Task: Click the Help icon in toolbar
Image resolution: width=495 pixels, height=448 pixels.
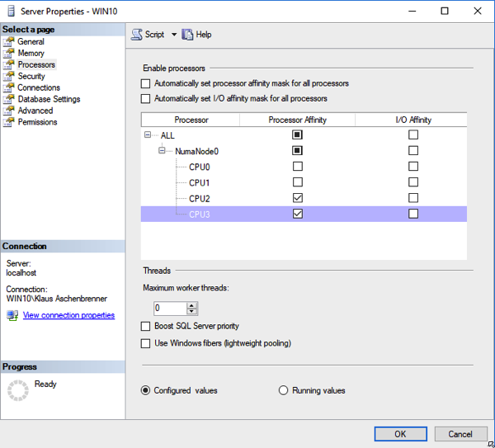Action: (187, 35)
